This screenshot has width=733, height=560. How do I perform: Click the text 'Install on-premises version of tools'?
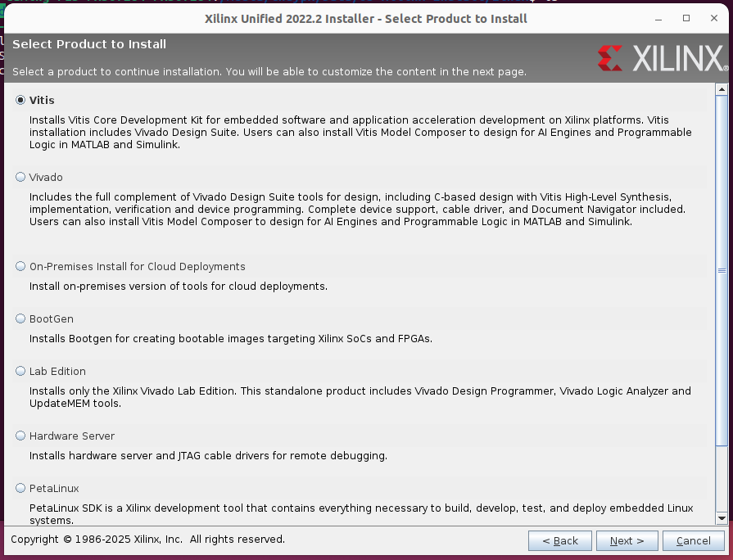tap(179, 286)
